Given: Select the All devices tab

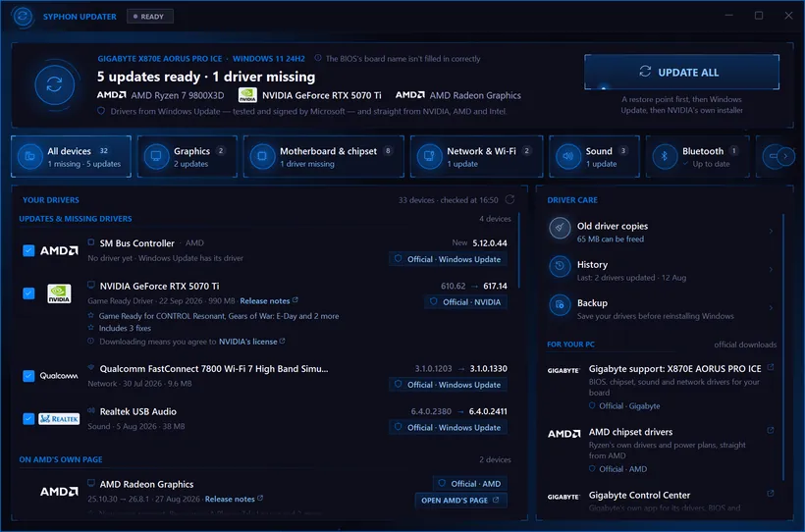Looking at the screenshot, I should coord(71,157).
